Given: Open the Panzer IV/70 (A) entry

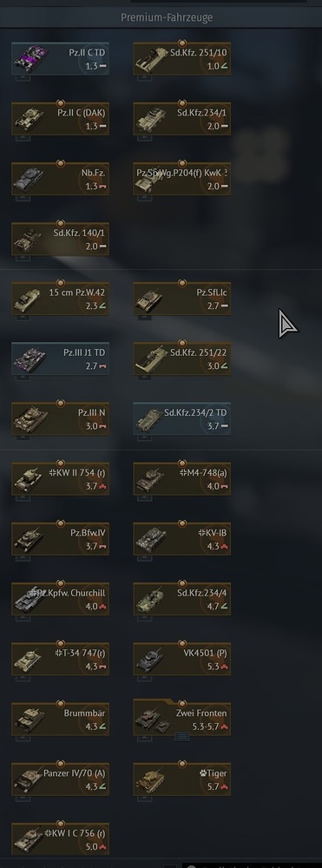Looking at the screenshot, I should point(60,779).
